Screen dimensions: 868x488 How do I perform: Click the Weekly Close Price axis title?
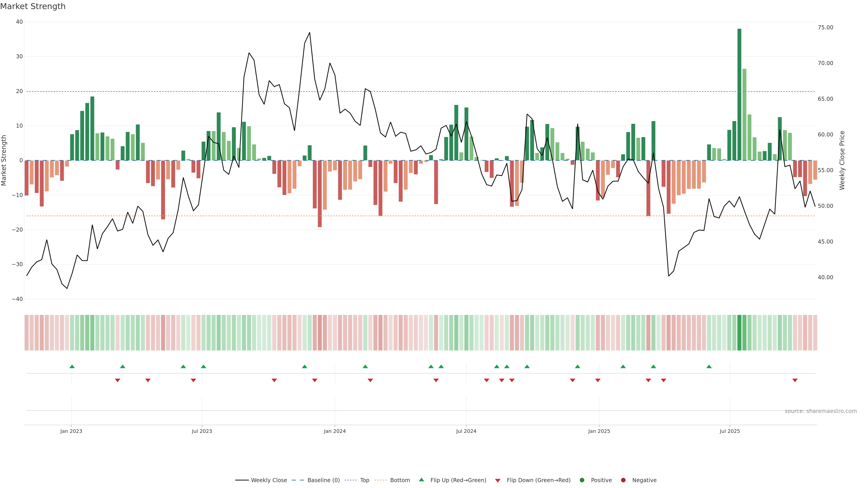click(842, 160)
